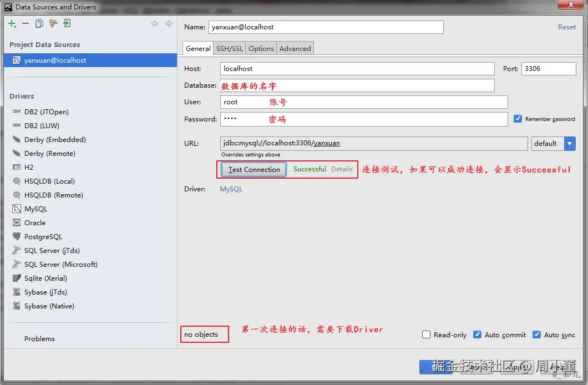Click the Forward arrow icon
The width and height of the screenshot is (588, 385).
click(169, 24)
